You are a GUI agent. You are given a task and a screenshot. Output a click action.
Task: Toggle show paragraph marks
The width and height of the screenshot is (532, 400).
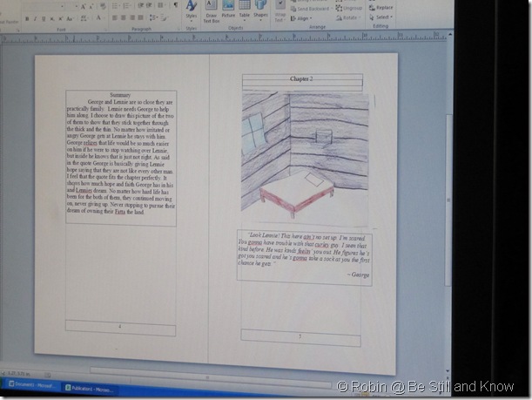tap(176, 4)
